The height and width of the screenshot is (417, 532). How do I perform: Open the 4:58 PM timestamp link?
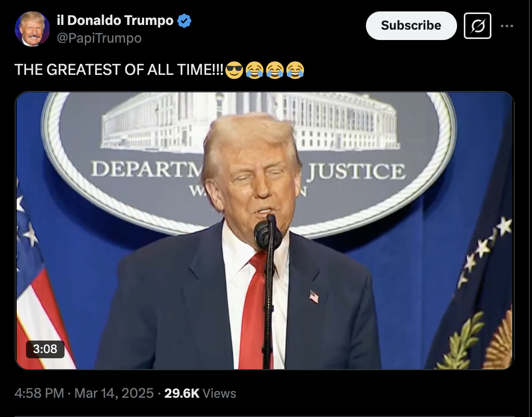pos(39,393)
